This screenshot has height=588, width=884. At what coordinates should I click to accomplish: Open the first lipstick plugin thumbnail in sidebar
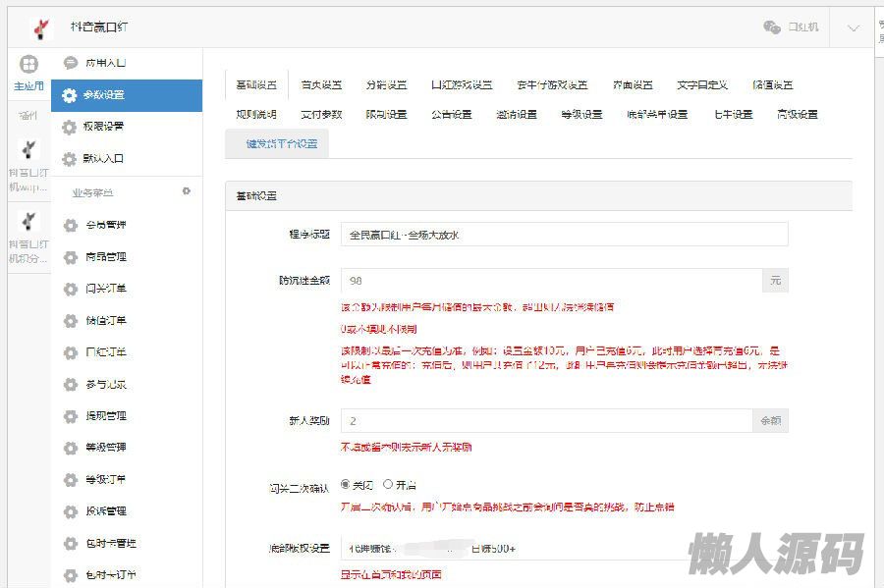click(29, 149)
